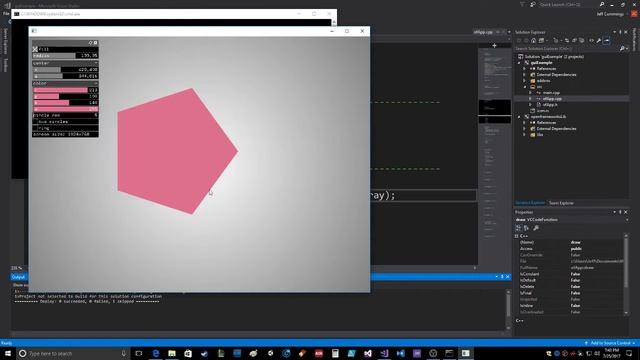Collapse the guiExample project node
Viewport: 640px width, 360px height.
click(519, 63)
